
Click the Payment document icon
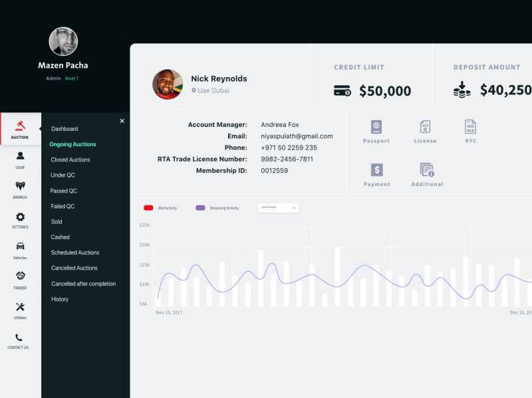coord(376,168)
